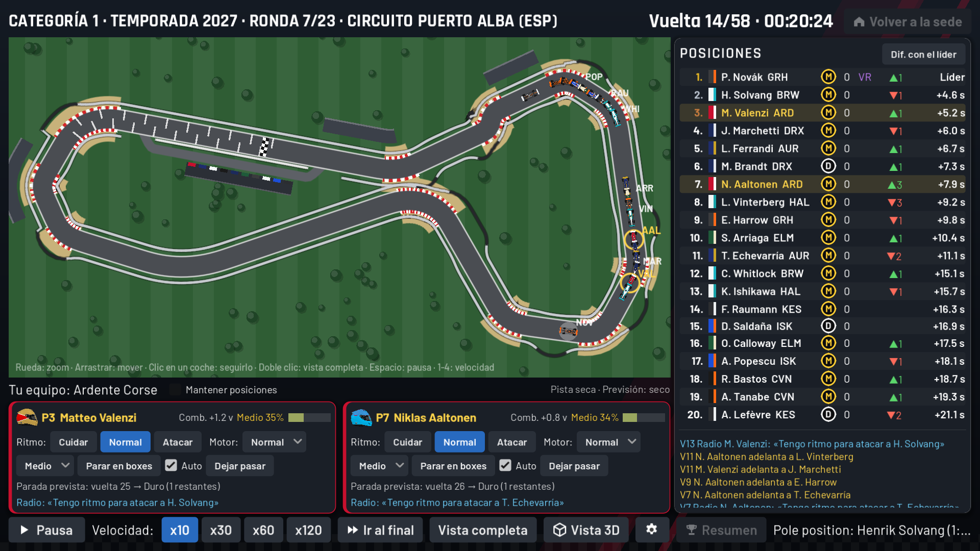Click the Resumen button
980x551 pixels.
point(721,530)
